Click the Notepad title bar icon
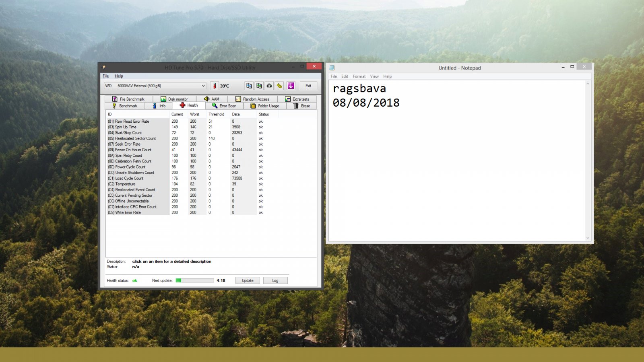Viewport: 644px width, 362px height. pos(332,68)
